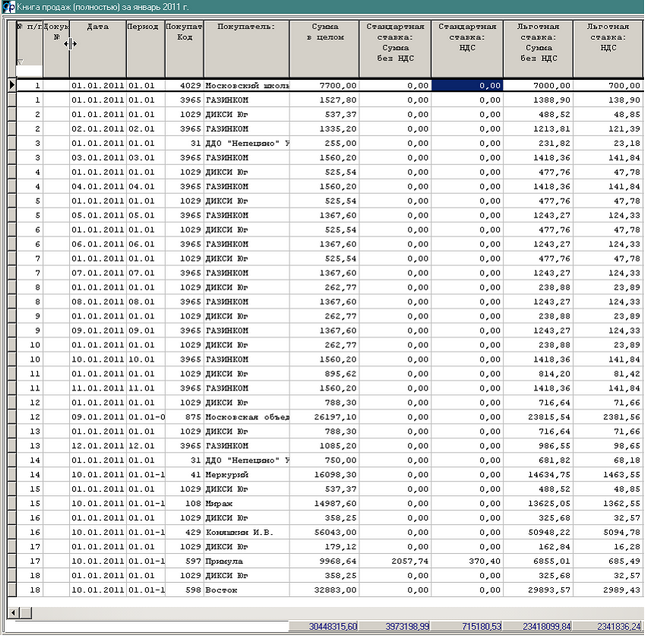Click the Дата column header

[x=98, y=49]
